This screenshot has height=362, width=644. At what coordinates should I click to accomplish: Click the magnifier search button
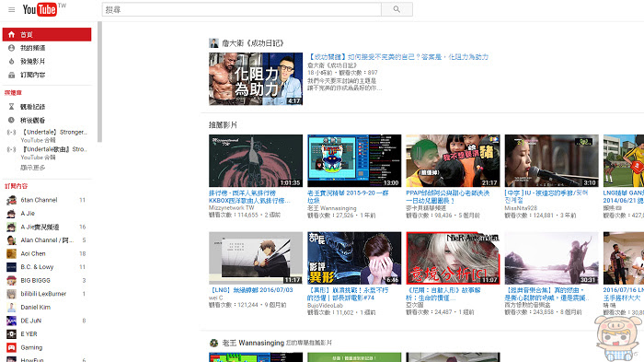click(x=397, y=9)
